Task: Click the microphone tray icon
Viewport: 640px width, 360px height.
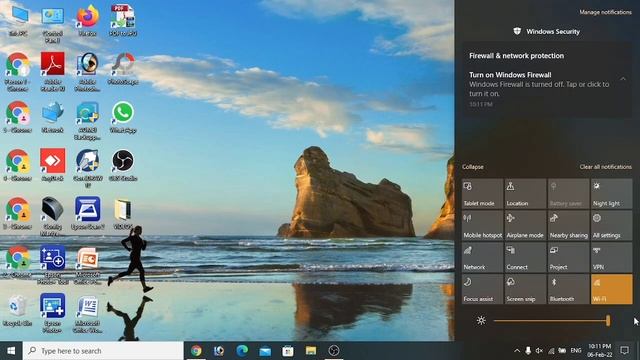Action: coord(528,351)
